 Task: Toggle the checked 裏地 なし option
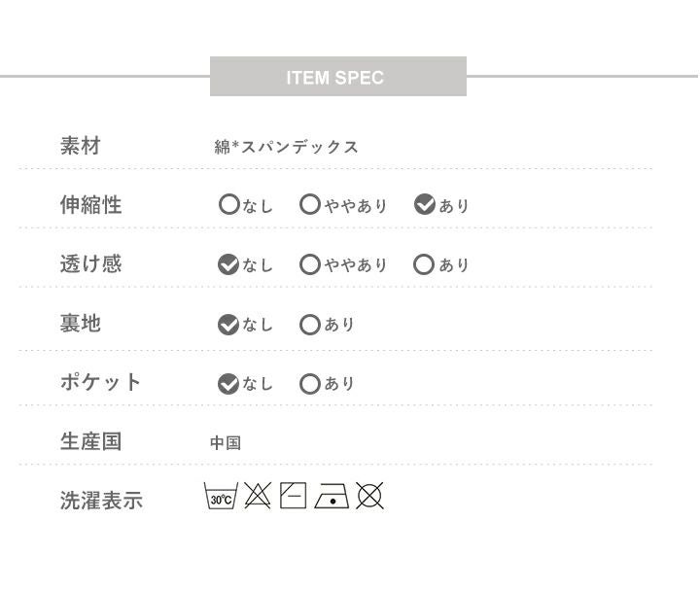(228, 325)
